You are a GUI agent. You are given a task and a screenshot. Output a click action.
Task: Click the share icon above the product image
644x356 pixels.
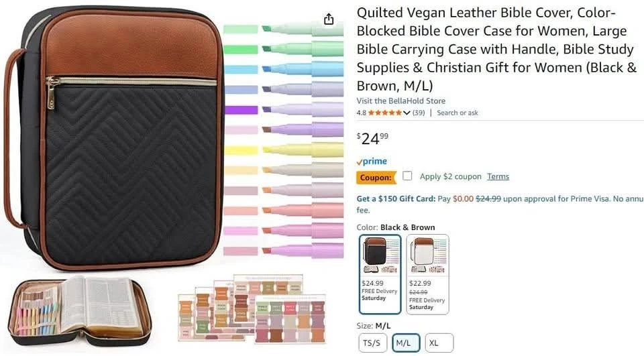[x=329, y=19]
